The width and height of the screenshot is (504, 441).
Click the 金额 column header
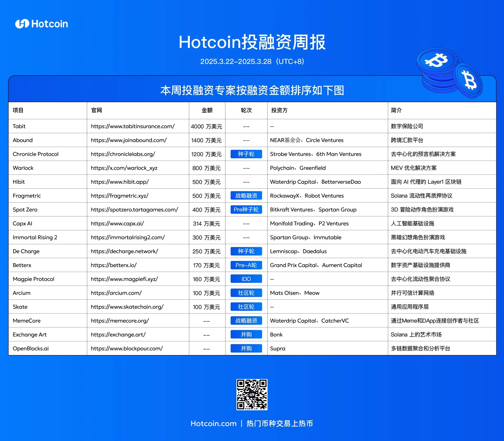[207, 110]
